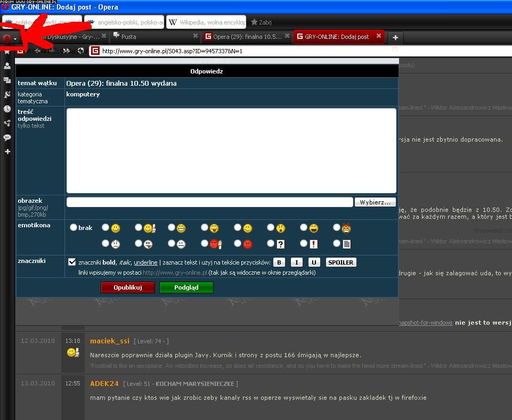This screenshot has width=512, height=420.
Task: Click the green 'Podgląd' button
Action: pos(186,287)
